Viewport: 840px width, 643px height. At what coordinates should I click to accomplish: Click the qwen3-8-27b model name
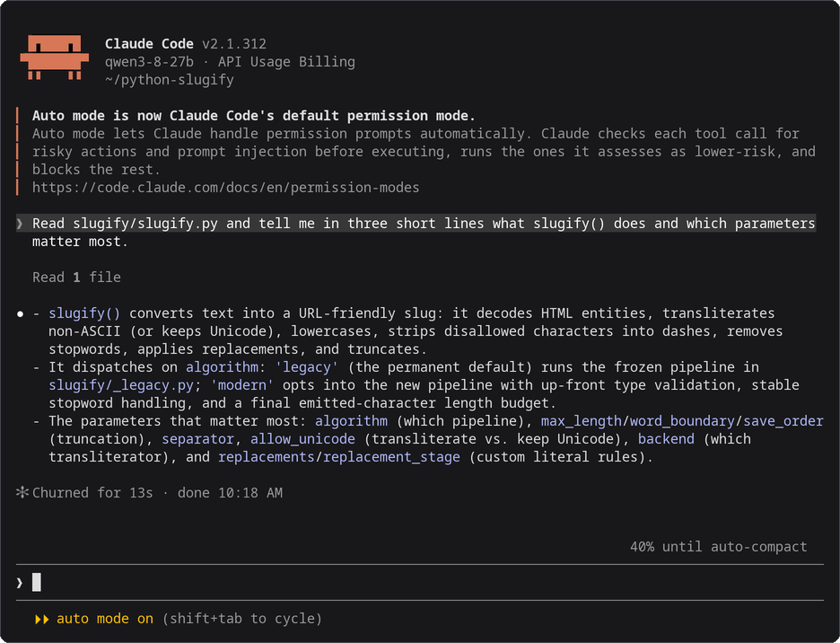(x=150, y=62)
